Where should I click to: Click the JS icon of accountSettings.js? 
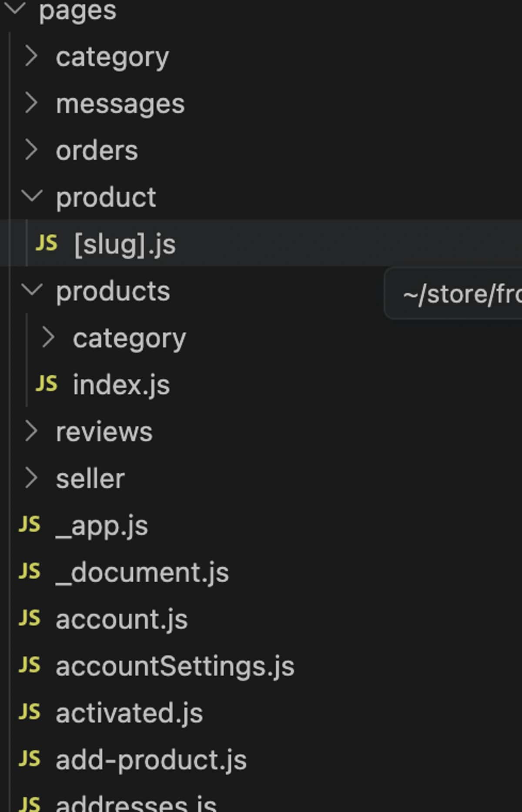tap(30, 666)
